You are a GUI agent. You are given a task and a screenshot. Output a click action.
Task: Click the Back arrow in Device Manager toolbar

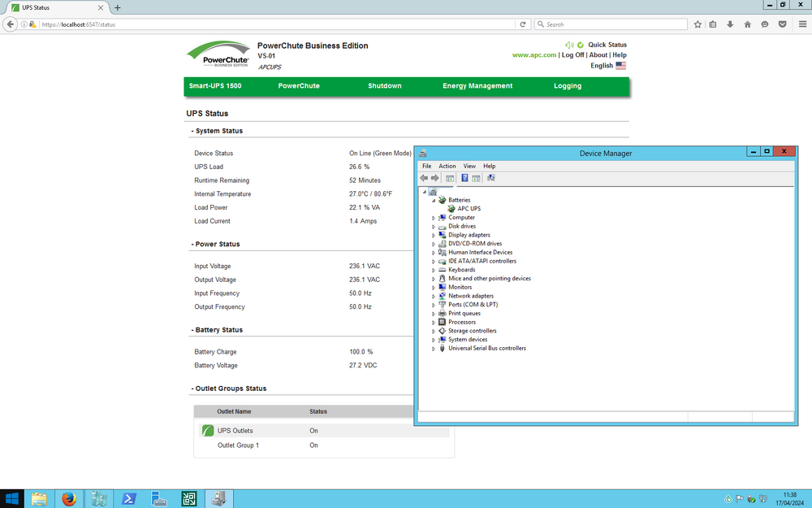tap(424, 178)
